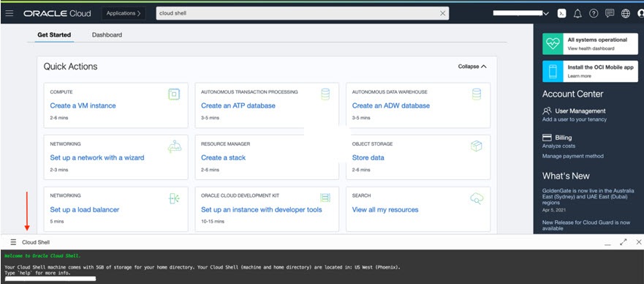Collapse the Quick Actions section
The height and width of the screenshot is (284, 644).
point(472,66)
